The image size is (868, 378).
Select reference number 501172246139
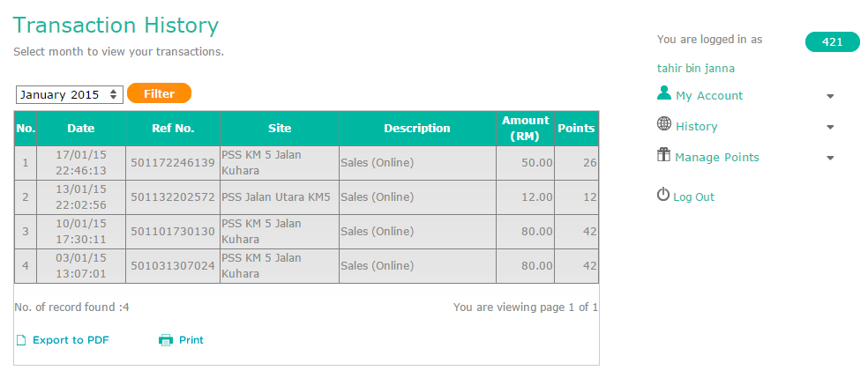[173, 162]
